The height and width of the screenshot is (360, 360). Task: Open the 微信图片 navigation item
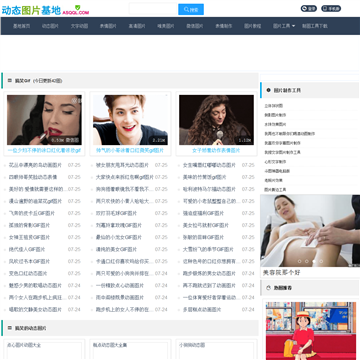pyautogui.click(x=195, y=26)
